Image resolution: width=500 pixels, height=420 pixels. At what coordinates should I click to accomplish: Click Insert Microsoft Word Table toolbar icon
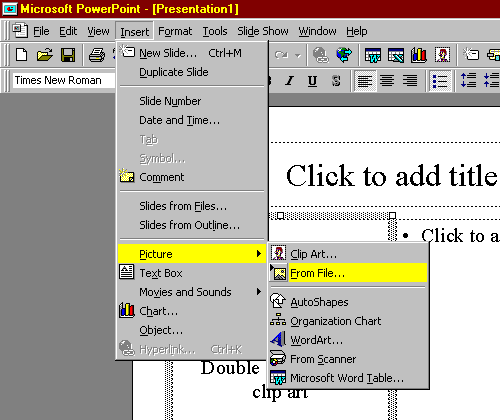(373, 55)
